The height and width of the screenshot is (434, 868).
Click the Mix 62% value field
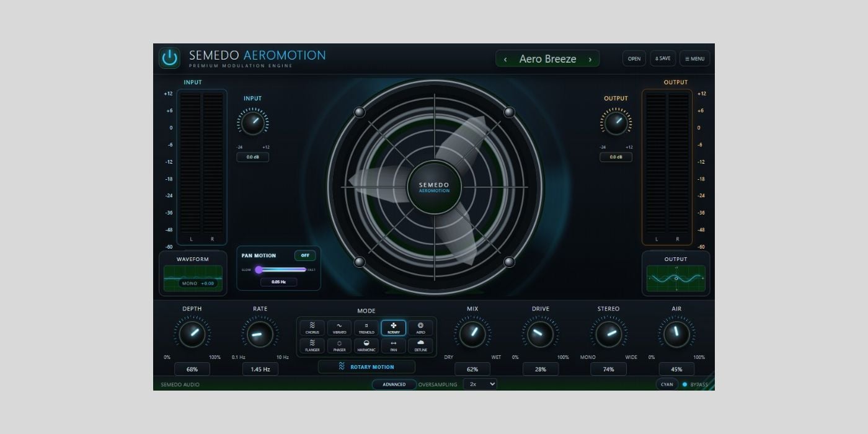pos(472,369)
